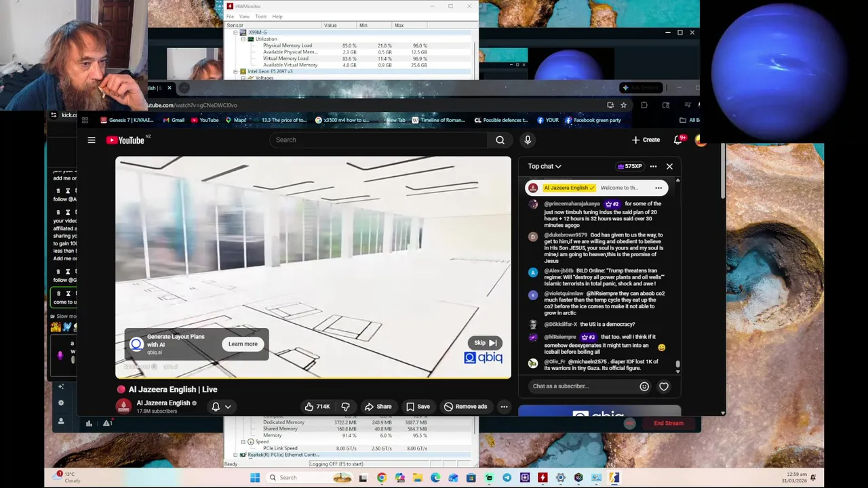Close the live chat panel

pos(669,166)
